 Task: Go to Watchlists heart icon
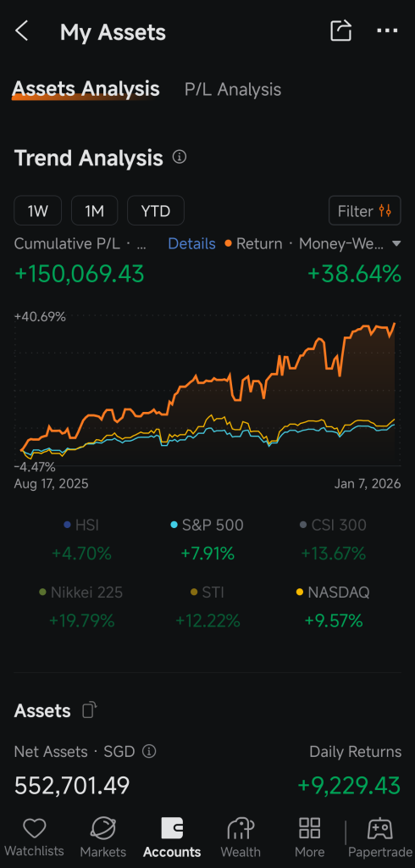[x=35, y=829]
